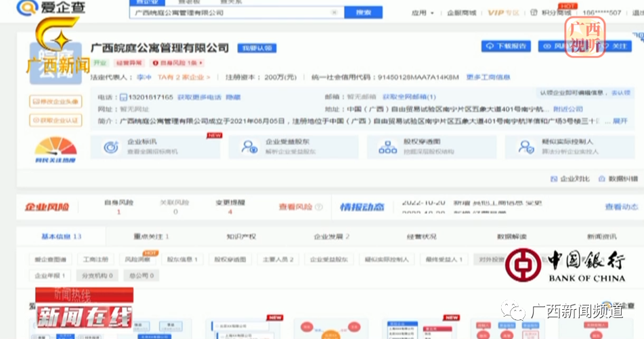Select the 企业年报 1 section chip
The width and height of the screenshot is (644, 339).
coord(50,275)
